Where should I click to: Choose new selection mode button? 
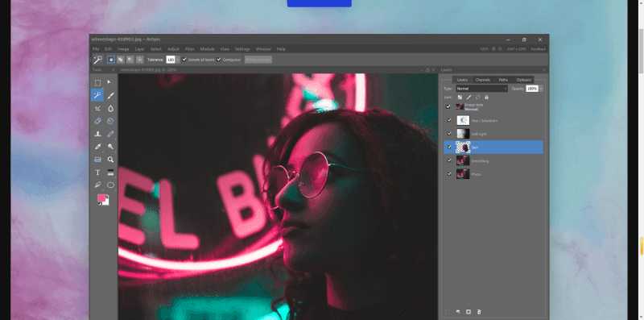pyautogui.click(x=111, y=60)
